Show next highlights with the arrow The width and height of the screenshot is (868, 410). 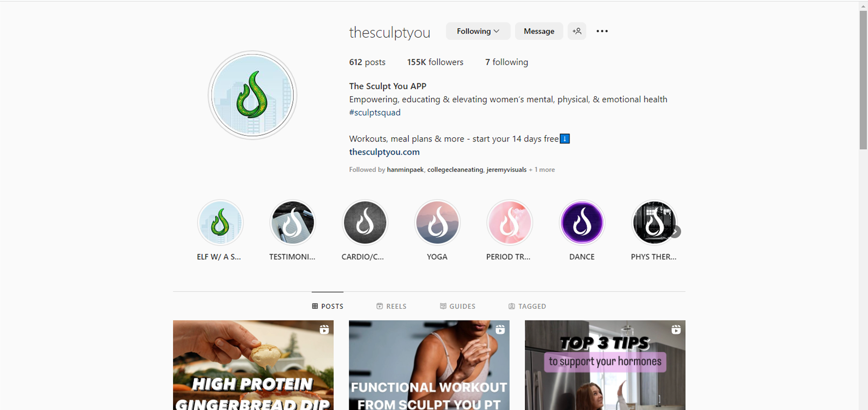tap(675, 231)
